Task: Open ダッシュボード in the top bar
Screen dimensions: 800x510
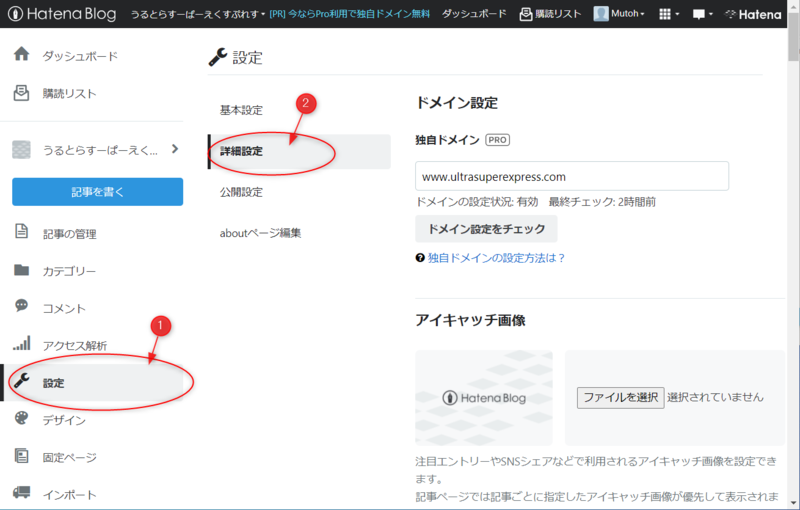Action: click(x=474, y=14)
